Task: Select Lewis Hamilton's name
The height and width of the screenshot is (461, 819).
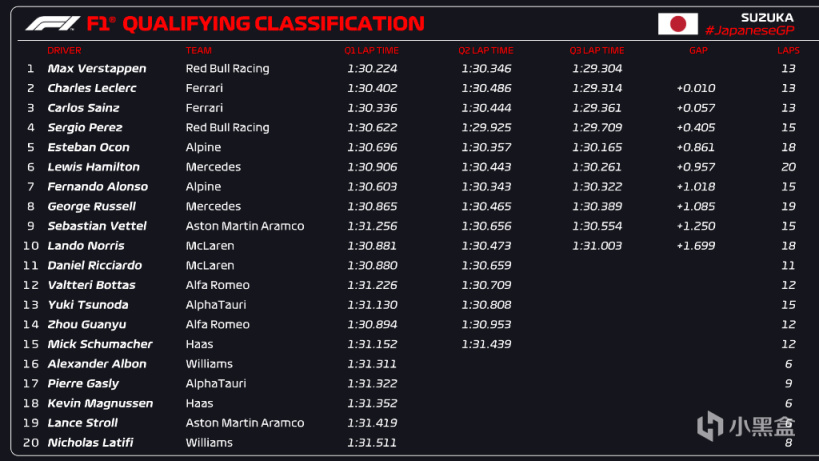Action: pyautogui.click(x=94, y=167)
